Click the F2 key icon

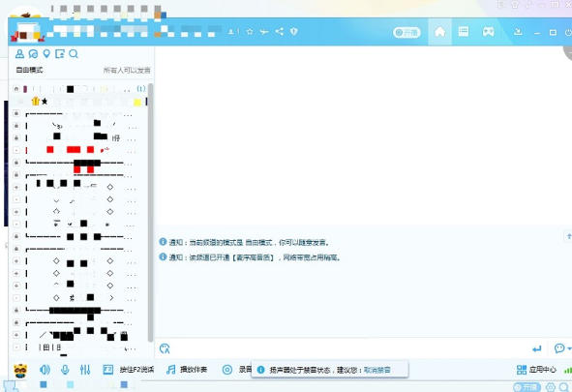coord(108,370)
